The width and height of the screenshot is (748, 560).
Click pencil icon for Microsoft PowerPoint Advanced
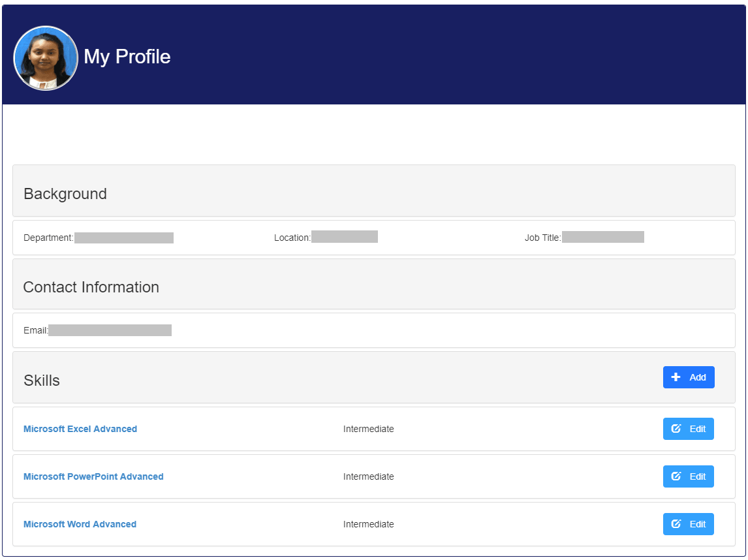tap(676, 476)
